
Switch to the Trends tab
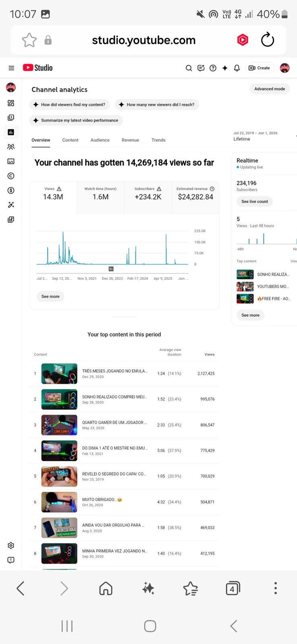159,140
